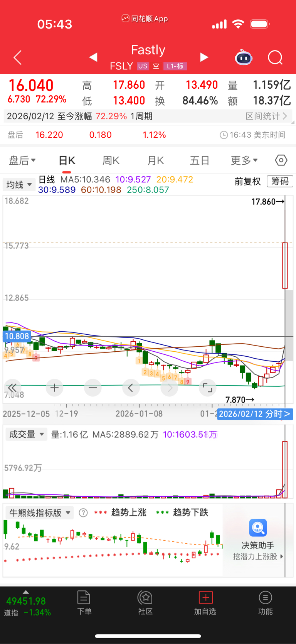This screenshot has height=644, width=296.
Task: Expand 更多 chart period dropdown
Action: click(x=244, y=160)
